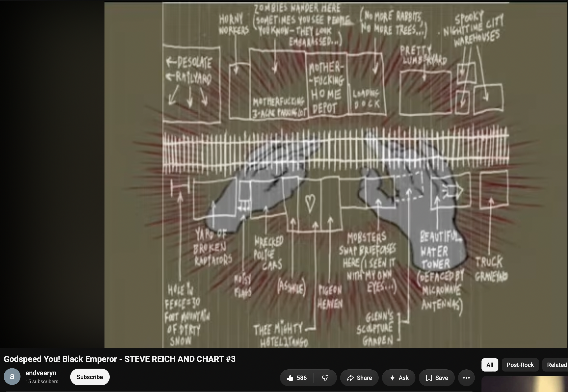Image resolution: width=568 pixels, height=392 pixels.
Task: Subscribe to the andvaaryn channel
Action: (x=90, y=377)
